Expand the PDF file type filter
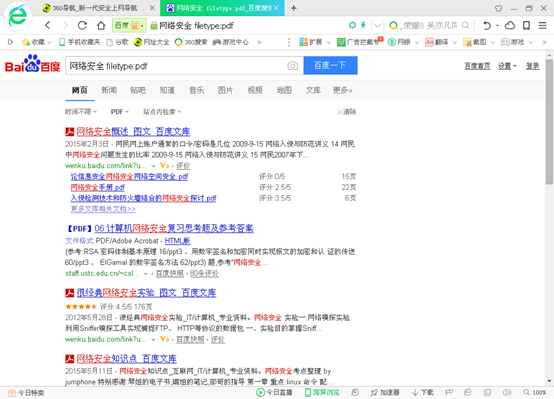Viewport: 554px width, 399px height. (x=120, y=112)
